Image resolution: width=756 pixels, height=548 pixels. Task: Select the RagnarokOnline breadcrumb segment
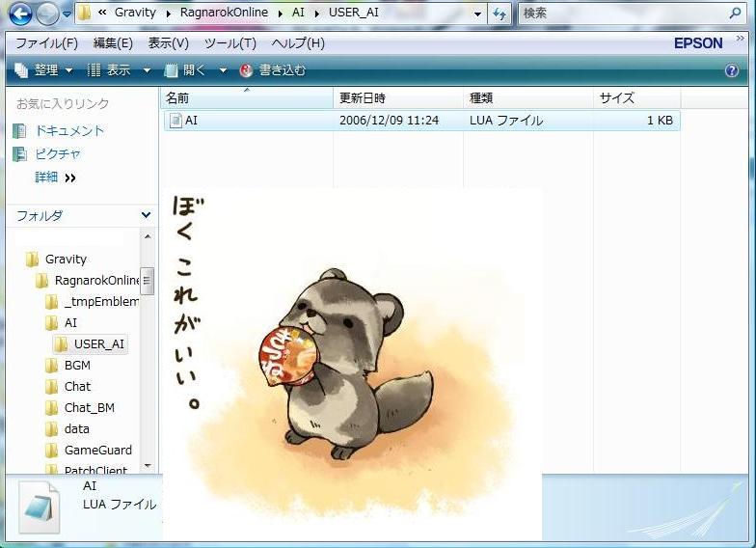tap(224, 13)
